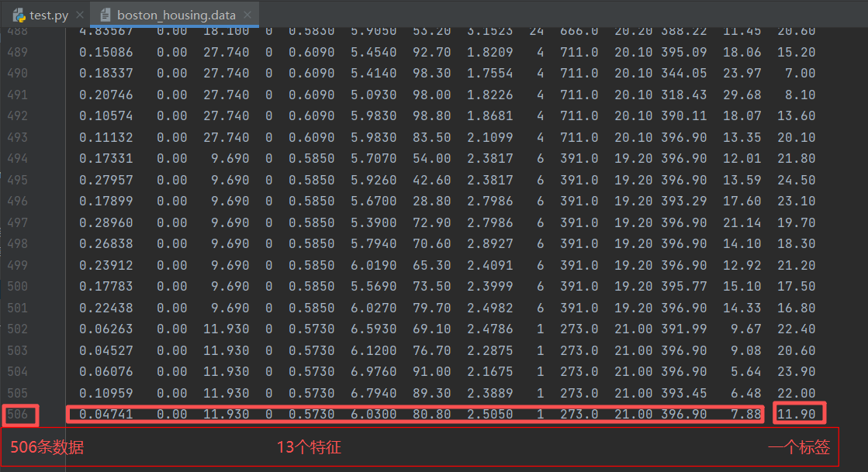Switch to the test.py tab
Screen dimensions: 868x472
pos(47,15)
